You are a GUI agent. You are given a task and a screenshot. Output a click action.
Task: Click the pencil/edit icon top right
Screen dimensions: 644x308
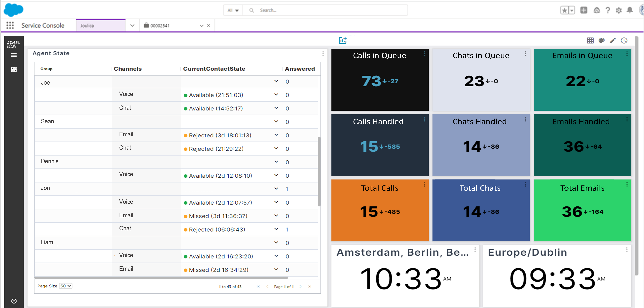coord(613,40)
